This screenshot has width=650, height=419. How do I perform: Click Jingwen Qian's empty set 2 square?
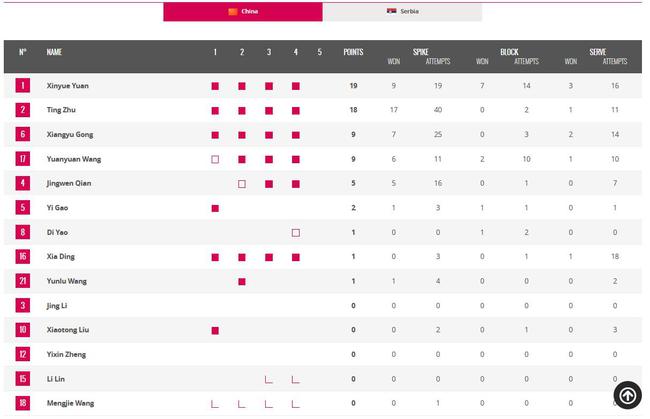tap(242, 184)
